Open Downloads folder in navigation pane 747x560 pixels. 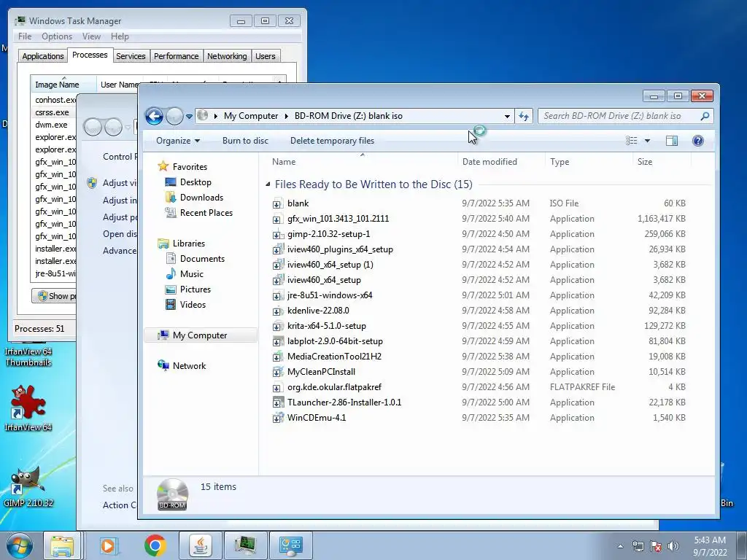(201, 197)
